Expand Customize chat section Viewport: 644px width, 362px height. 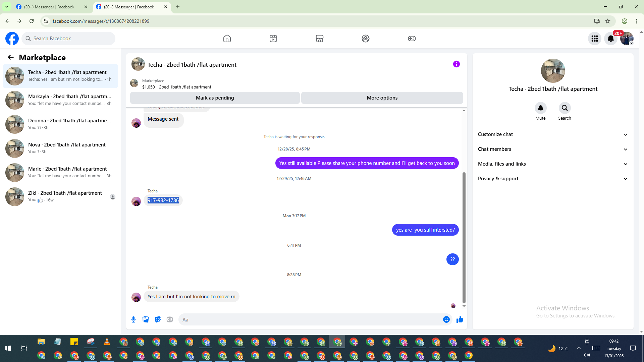click(552, 134)
